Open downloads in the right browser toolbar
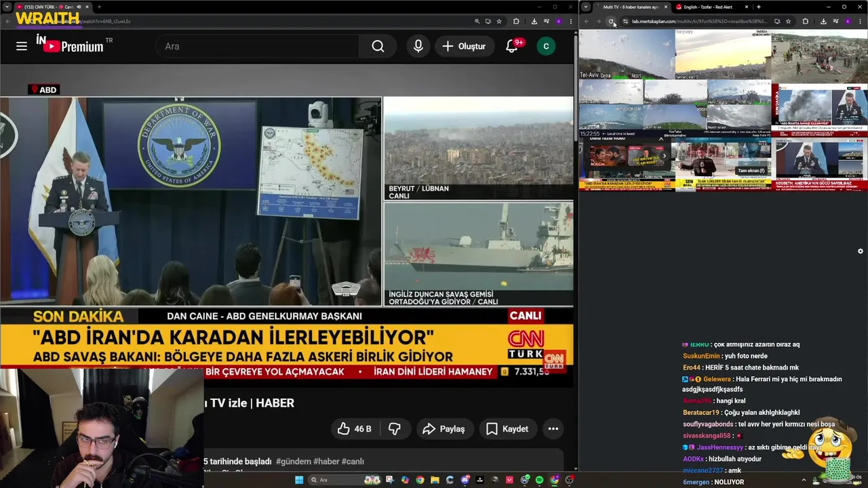The width and height of the screenshot is (868, 488). 823,21
